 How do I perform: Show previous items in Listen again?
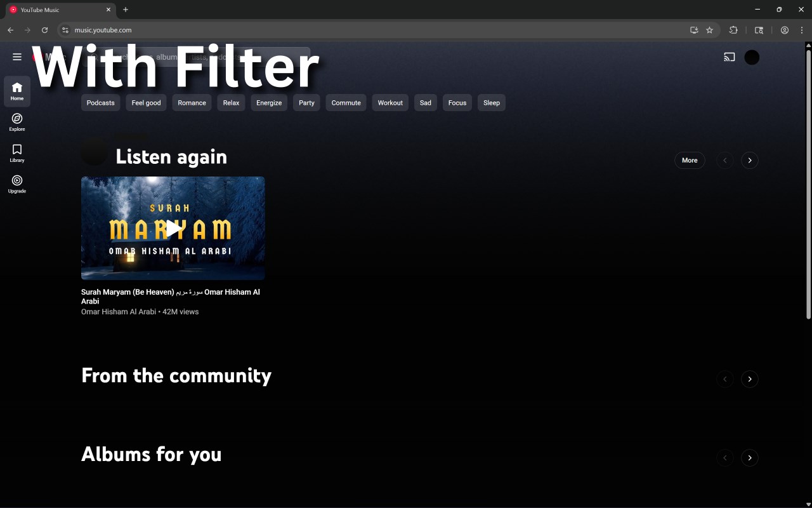725,160
